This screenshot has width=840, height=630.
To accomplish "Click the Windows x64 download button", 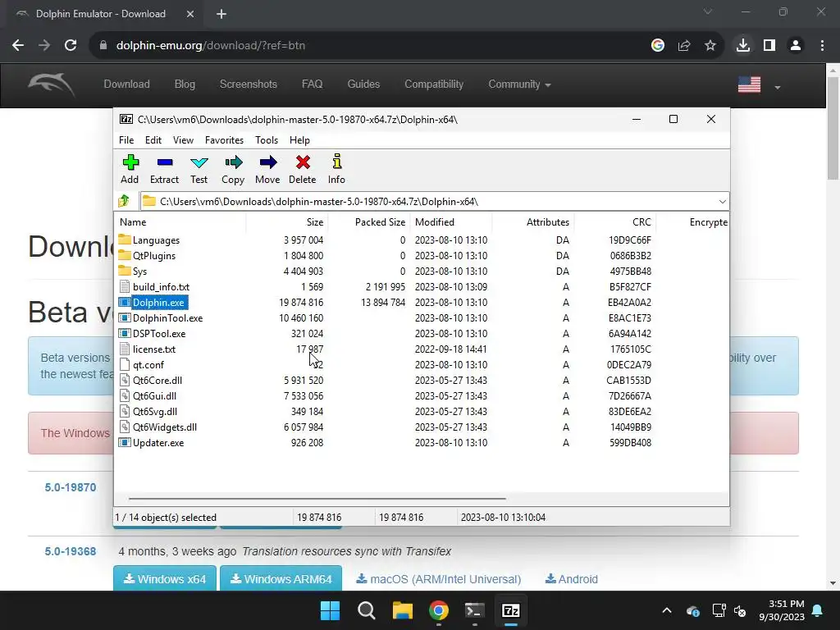I will click(165, 578).
